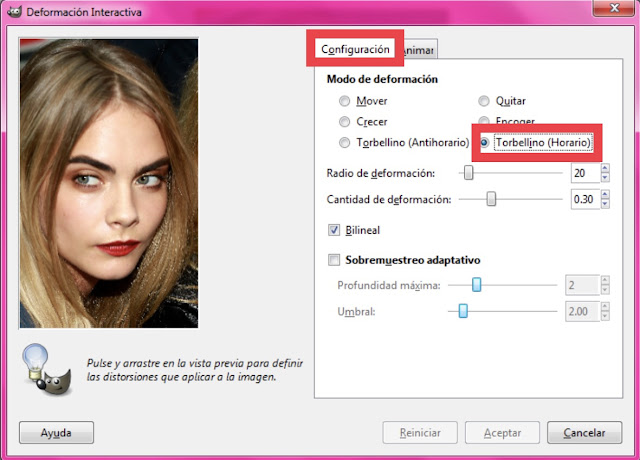Increase Profundidad máxima with up arrow
640x460 pixels.
point(605,280)
